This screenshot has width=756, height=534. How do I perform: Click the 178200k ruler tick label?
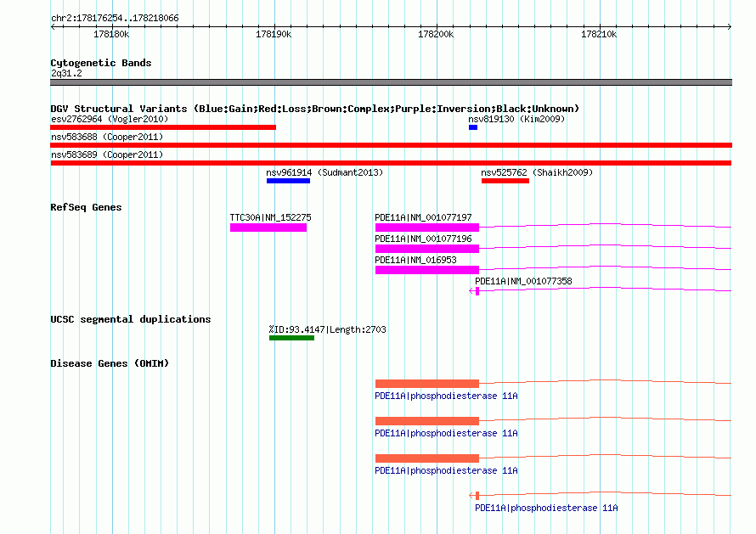pyautogui.click(x=436, y=34)
